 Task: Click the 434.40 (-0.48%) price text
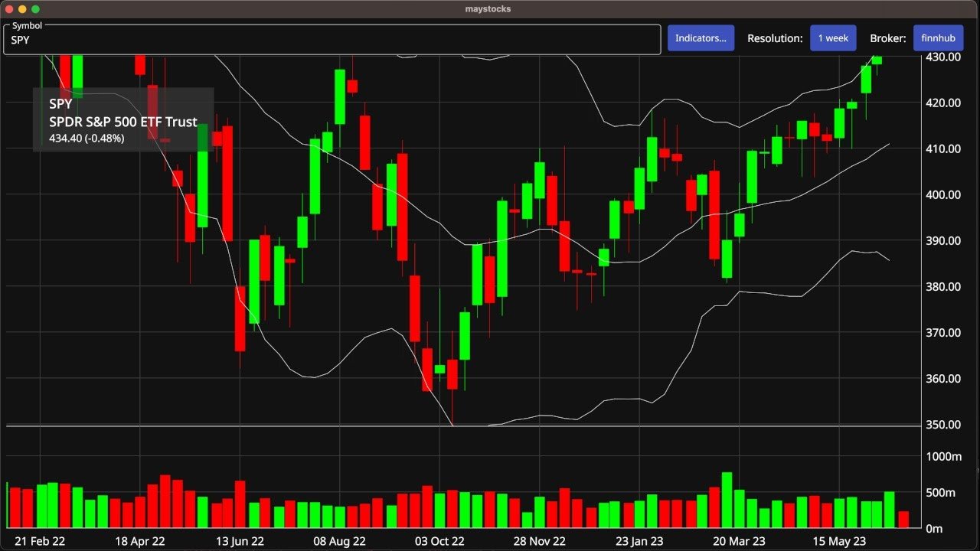(x=87, y=139)
